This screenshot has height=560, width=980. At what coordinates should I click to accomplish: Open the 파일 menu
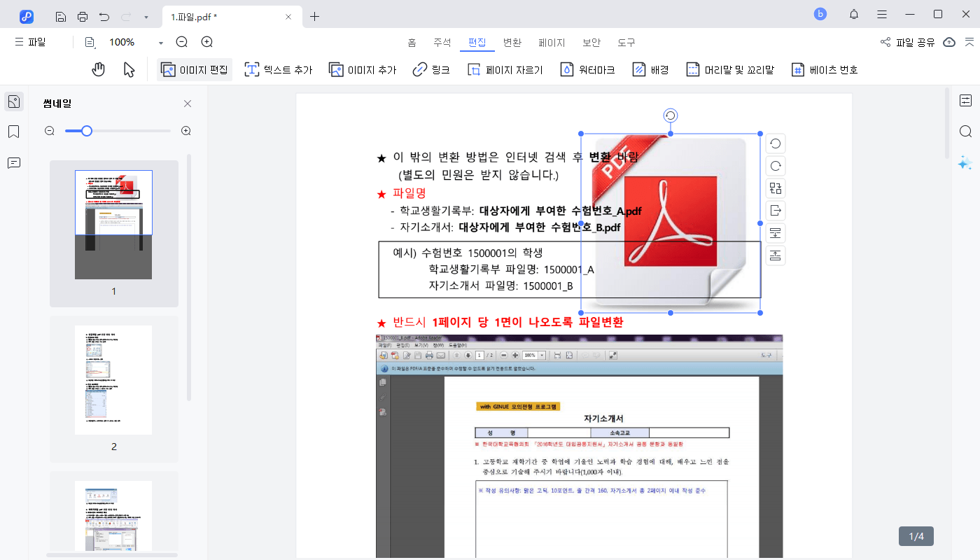click(x=30, y=42)
